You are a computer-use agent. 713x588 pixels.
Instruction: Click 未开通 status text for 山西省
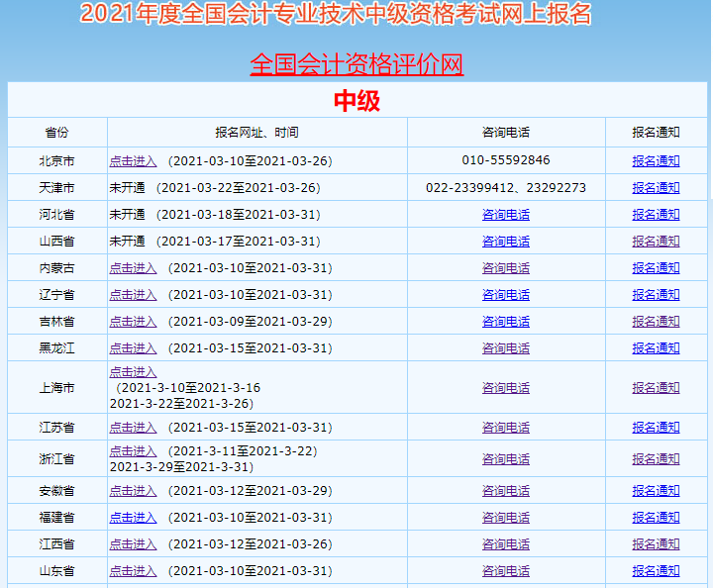pyautogui.click(x=127, y=242)
